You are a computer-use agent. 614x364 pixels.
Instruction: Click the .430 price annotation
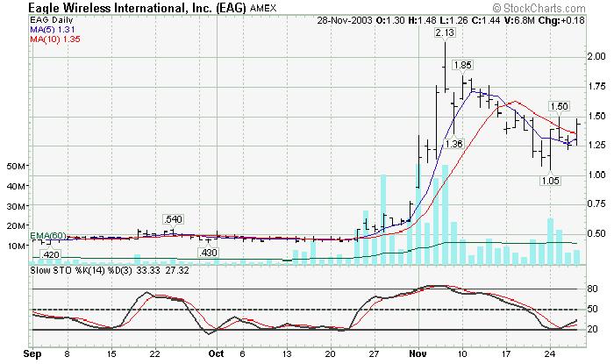coord(208,253)
